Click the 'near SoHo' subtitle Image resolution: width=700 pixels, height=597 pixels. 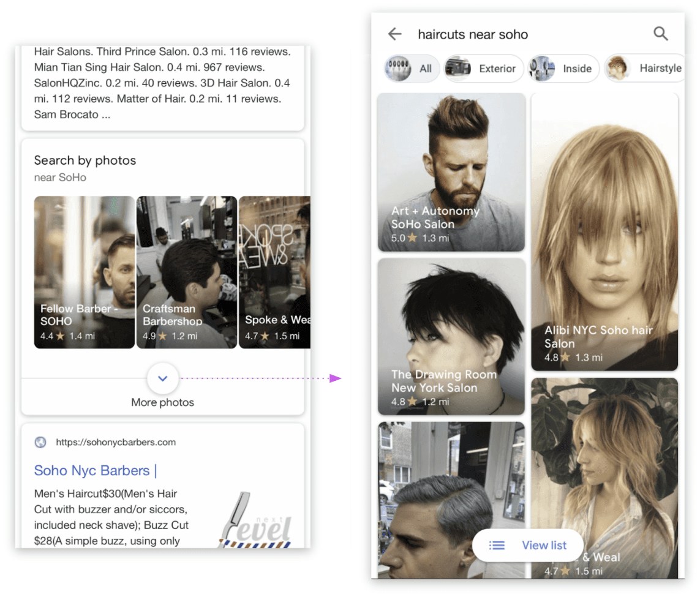pos(60,178)
